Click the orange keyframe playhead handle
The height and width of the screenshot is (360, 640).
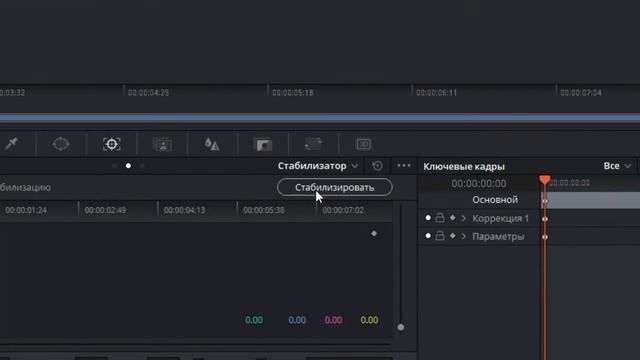click(x=545, y=180)
